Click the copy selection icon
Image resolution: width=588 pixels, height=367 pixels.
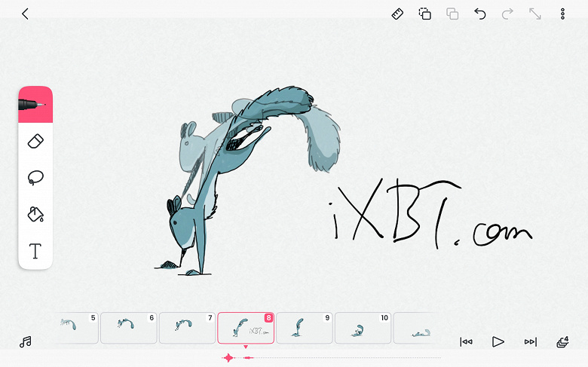(x=425, y=14)
